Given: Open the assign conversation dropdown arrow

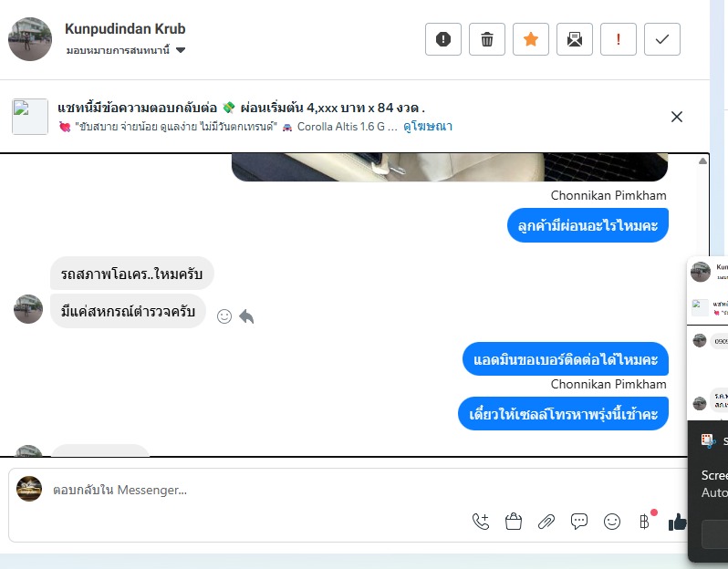Looking at the screenshot, I should [181, 50].
